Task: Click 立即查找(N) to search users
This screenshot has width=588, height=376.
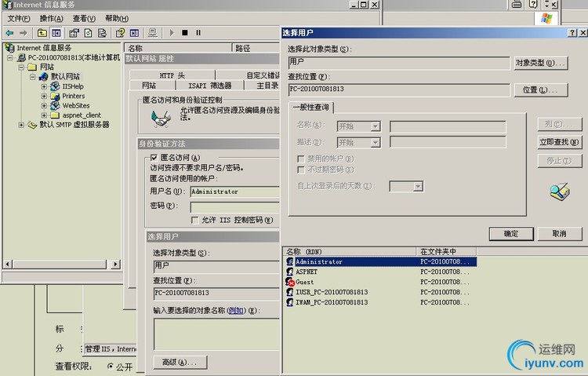Action: [x=560, y=142]
